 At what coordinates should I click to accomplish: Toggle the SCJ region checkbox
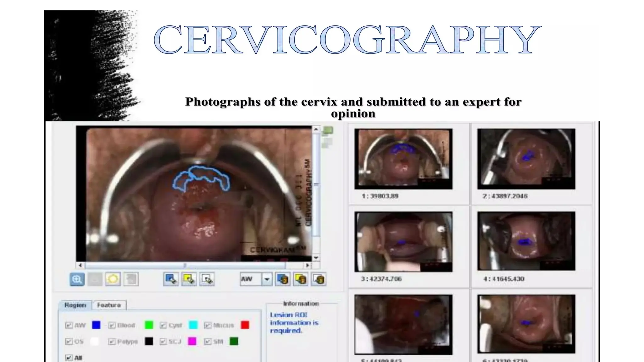point(163,342)
